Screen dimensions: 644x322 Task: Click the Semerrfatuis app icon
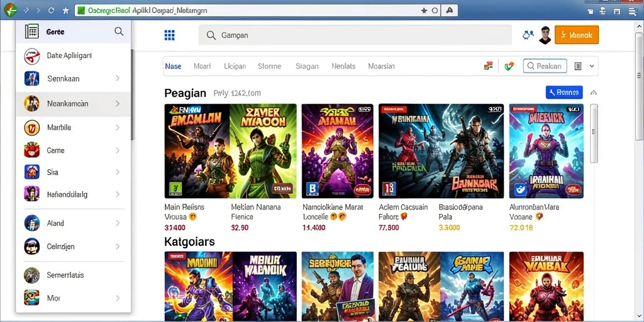point(31,275)
